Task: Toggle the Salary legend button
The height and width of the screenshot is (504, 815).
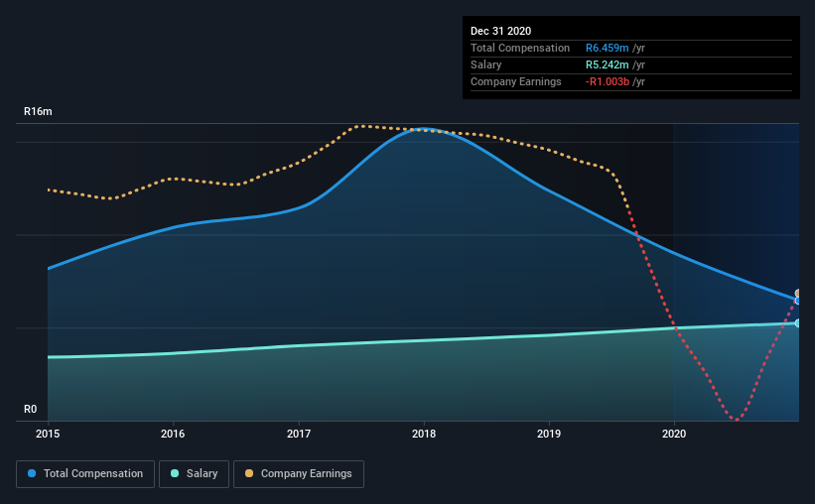Action: [x=194, y=474]
